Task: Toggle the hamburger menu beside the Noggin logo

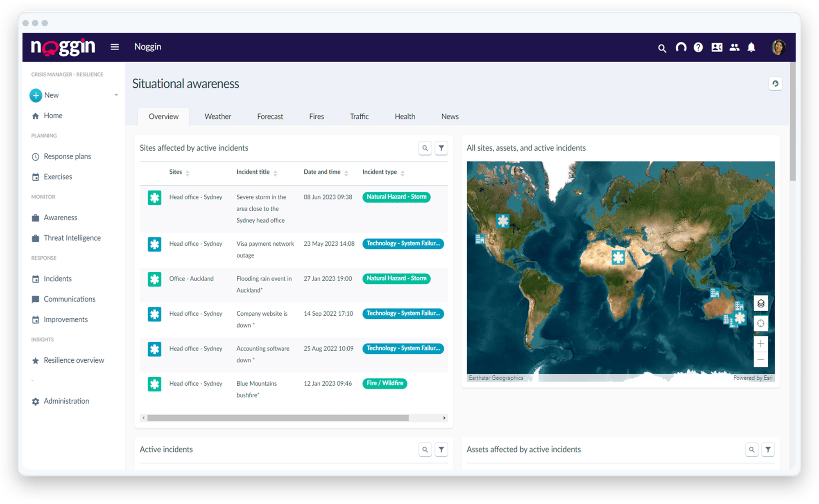Action: coord(115,47)
